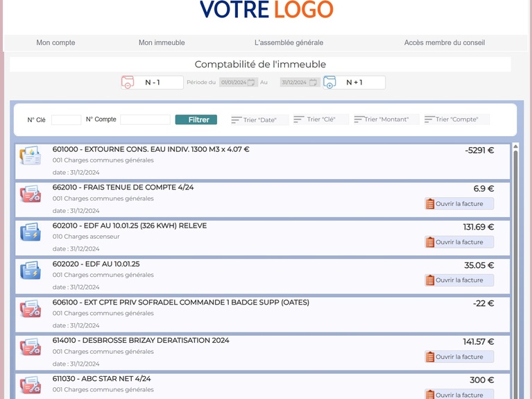This screenshot has height=399, width=532.
Task: Click the VOTRE LOGO header image
Action: coord(266,9)
